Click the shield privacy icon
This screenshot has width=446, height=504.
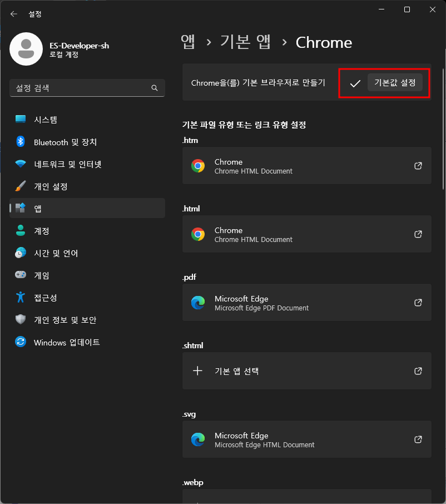[21, 319]
